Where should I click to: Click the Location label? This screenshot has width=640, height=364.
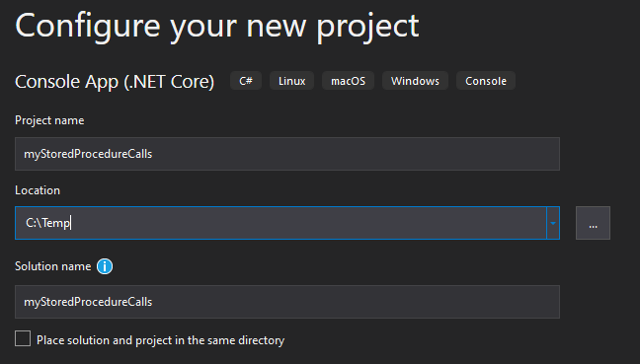point(38,190)
